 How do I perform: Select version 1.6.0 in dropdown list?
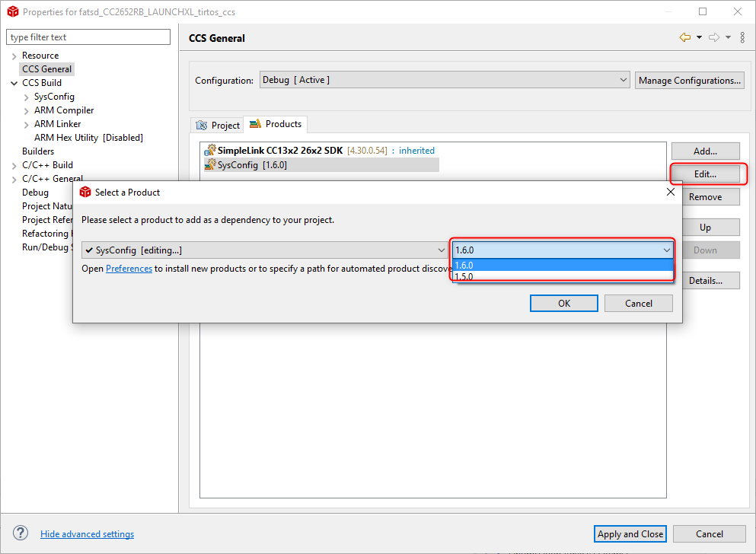[563, 265]
